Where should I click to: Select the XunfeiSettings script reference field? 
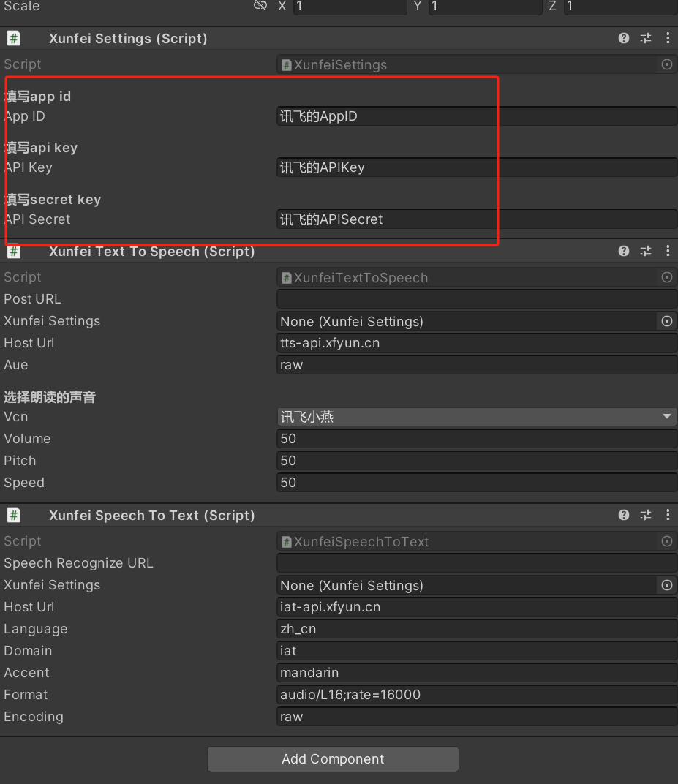(x=477, y=64)
